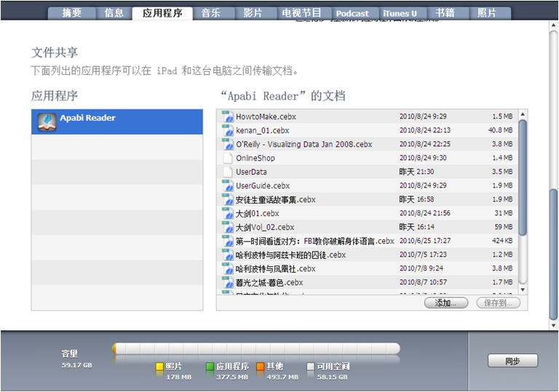Click the 59 MB size of 大剑Vol_02.cebx
Viewport: 559px width, 392px height.
click(x=504, y=227)
